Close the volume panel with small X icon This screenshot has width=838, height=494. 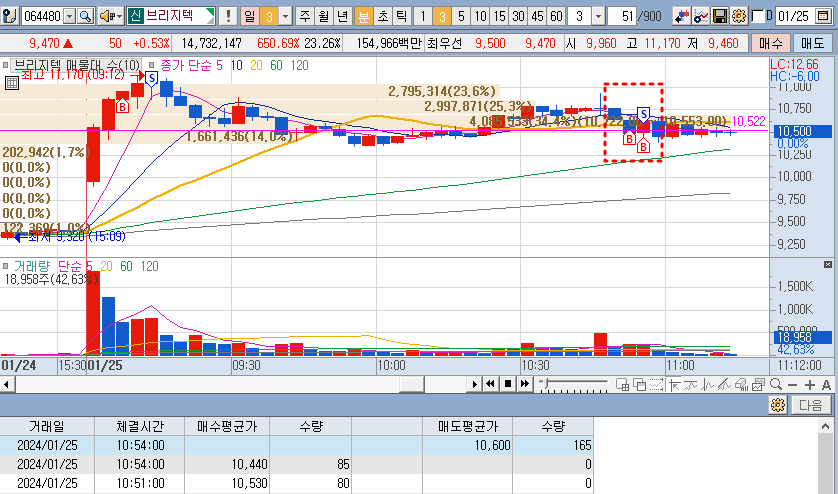point(828,265)
